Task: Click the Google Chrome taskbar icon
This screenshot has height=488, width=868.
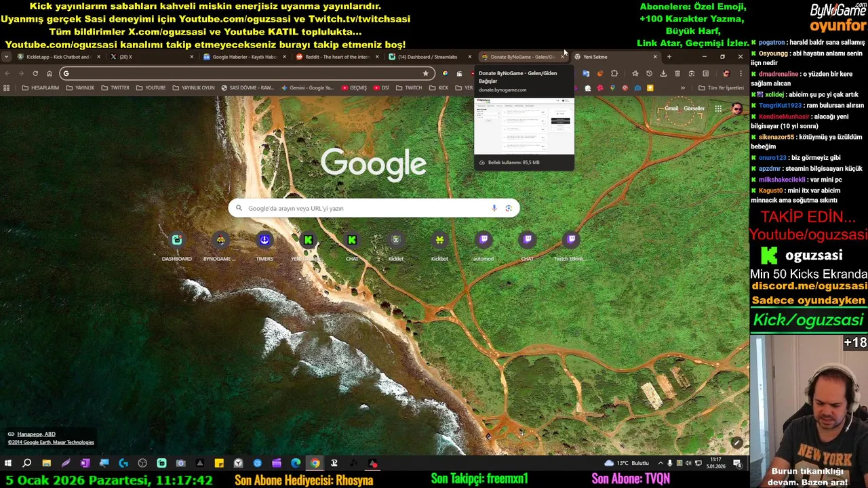Action: coord(315,464)
